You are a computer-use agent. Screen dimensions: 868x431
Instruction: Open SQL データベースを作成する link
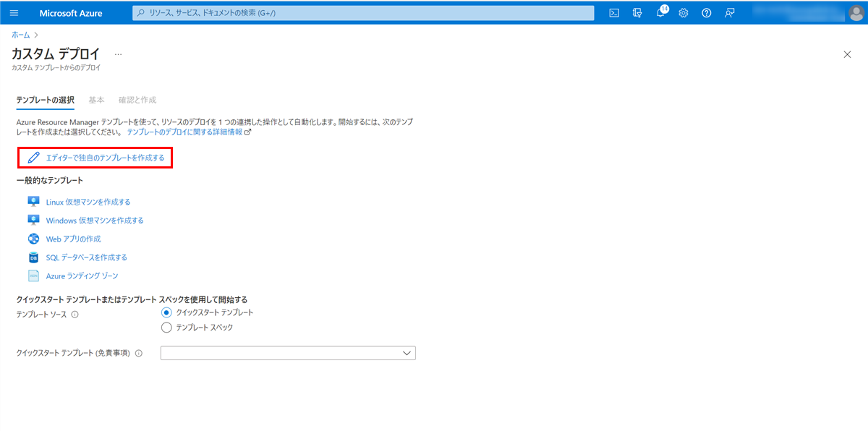(x=87, y=257)
